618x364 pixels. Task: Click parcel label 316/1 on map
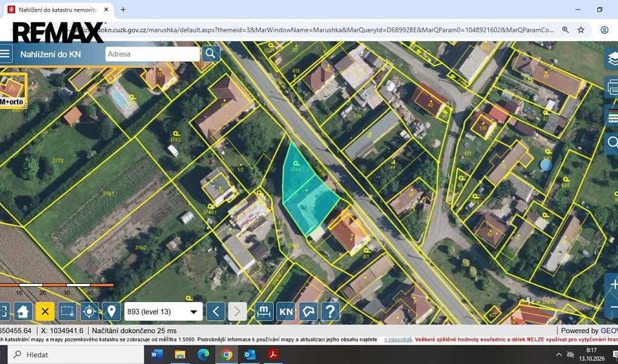[108, 194]
